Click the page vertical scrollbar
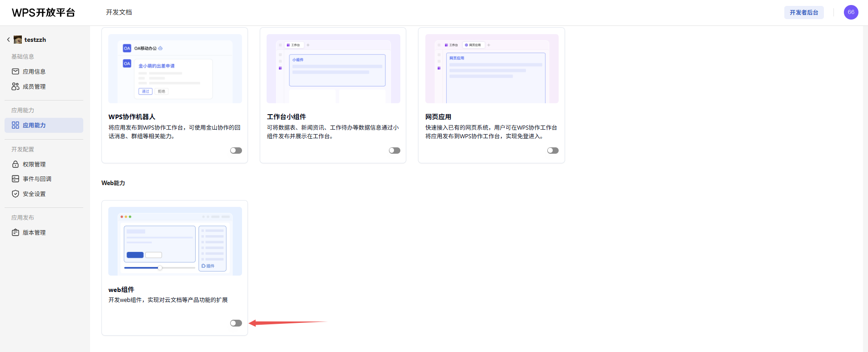Image resolution: width=868 pixels, height=352 pixels. tap(865, 189)
